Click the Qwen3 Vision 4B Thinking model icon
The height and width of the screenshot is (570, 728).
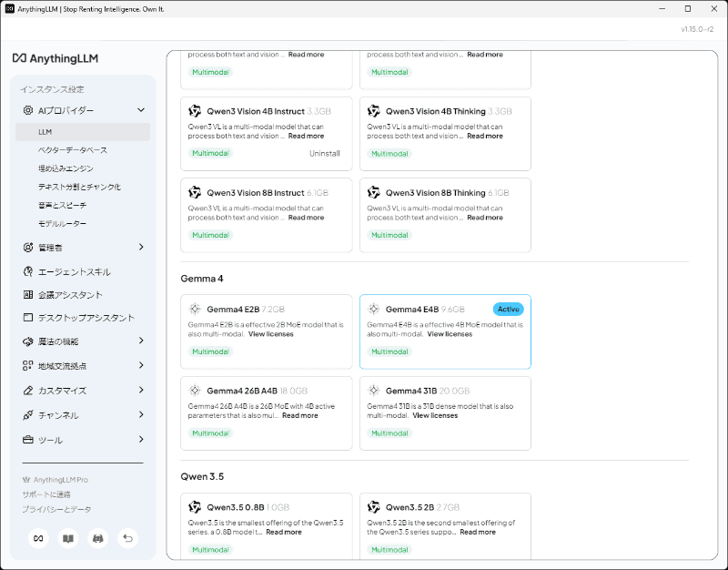374,111
